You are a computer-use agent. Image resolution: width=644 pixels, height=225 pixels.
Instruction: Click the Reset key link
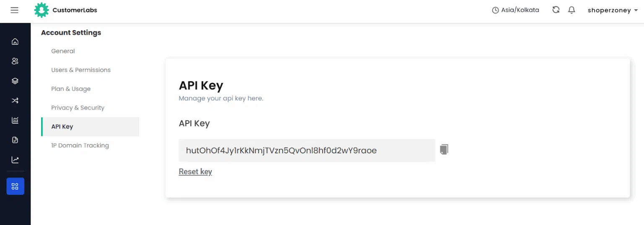coord(195,172)
